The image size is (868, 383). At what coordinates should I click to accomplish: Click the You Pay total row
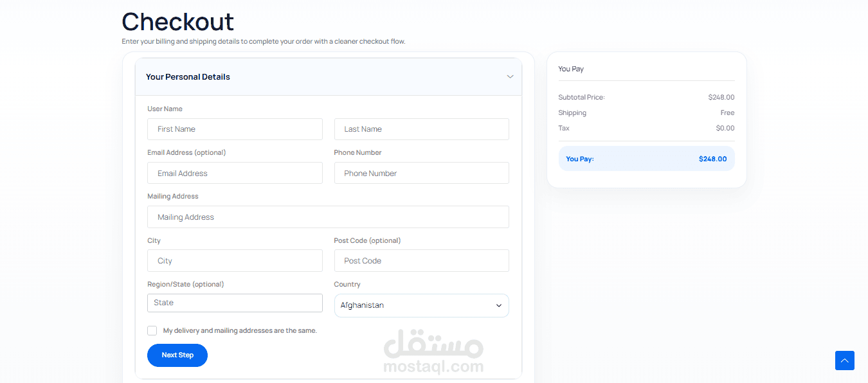coord(646,159)
